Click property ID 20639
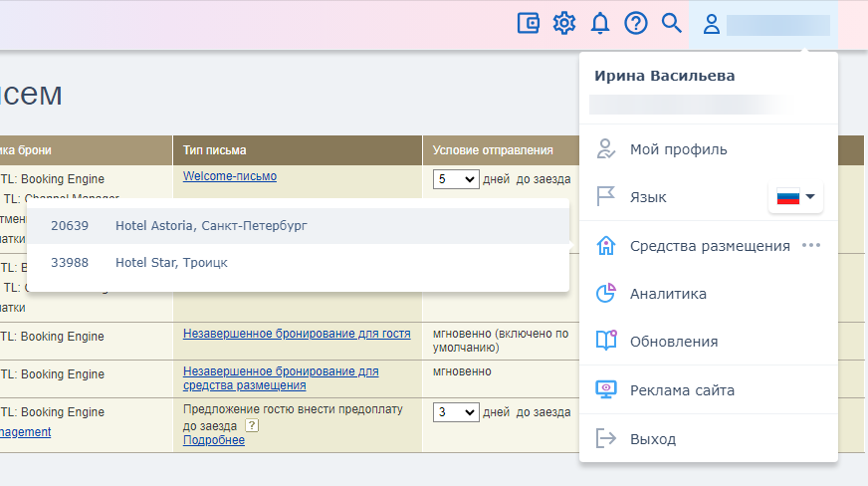This screenshot has height=486, width=868. tap(70, 226)
